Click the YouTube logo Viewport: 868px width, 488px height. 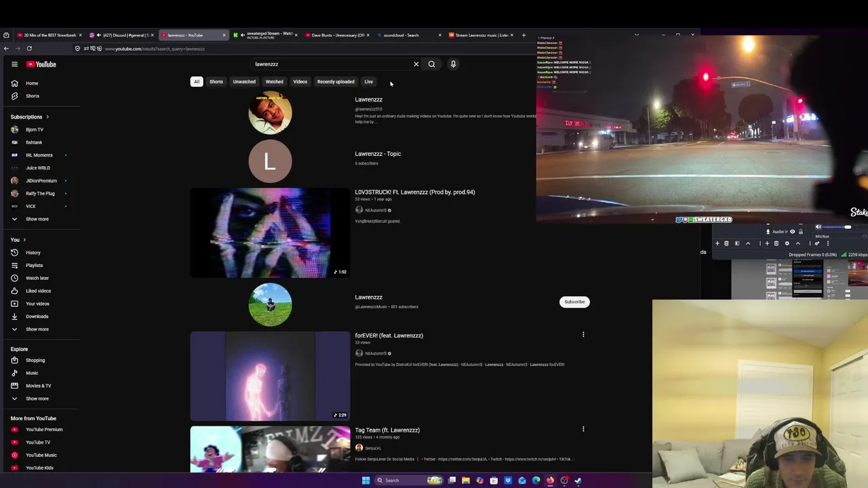pos(41,64)
